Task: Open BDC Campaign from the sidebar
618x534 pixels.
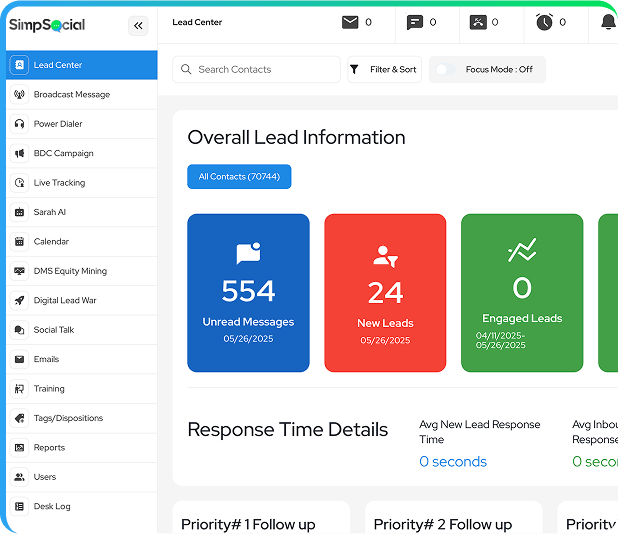Action: pos(63,154)
